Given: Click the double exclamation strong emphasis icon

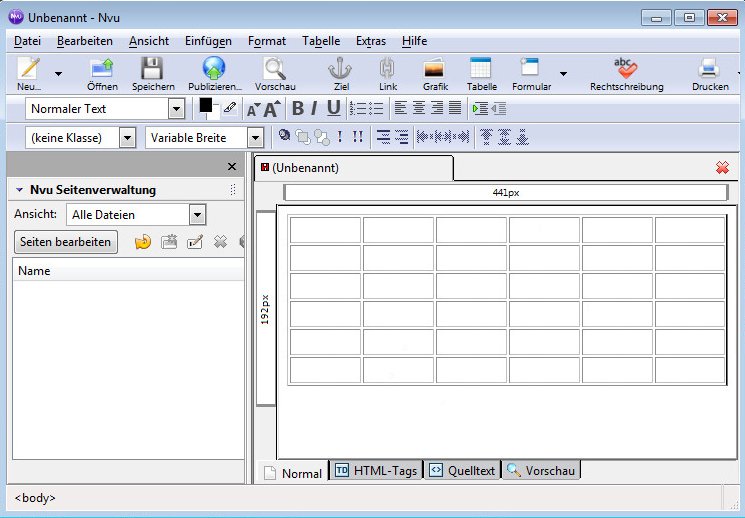Looking at the screenshot, I should click(358, 137).
